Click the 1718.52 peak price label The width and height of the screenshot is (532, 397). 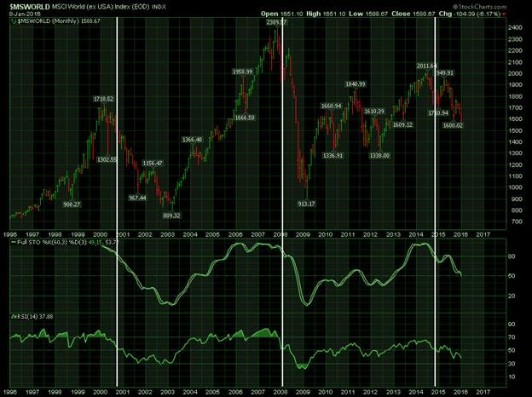[103, 99]
